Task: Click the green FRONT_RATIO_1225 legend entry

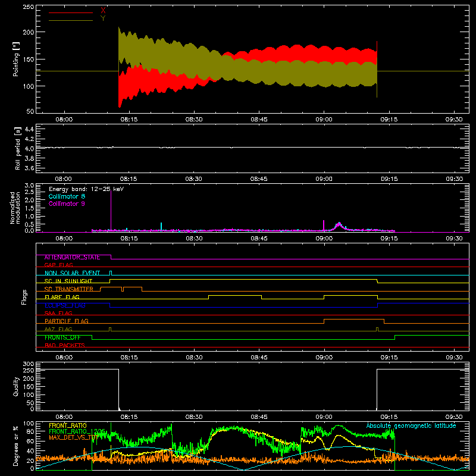Action: [77, 431]
